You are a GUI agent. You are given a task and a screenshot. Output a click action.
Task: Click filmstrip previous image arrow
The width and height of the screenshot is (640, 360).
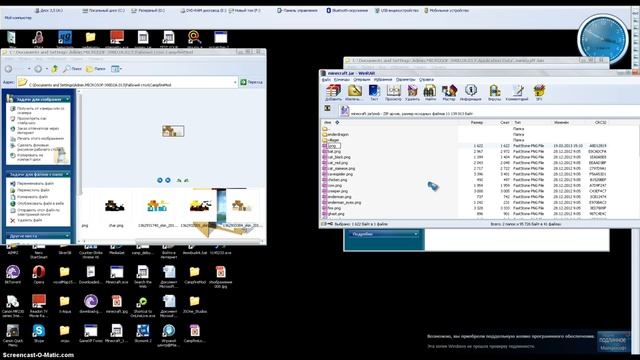click(160, 180)
